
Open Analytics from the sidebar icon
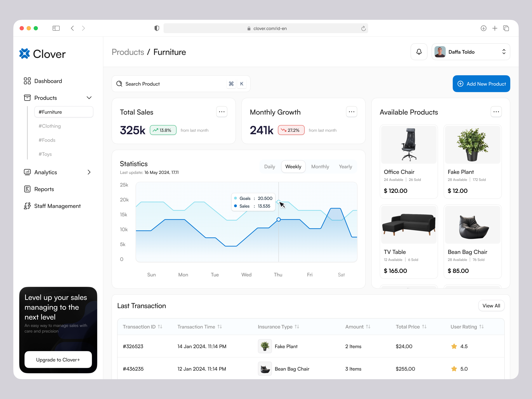pos(27,172)
